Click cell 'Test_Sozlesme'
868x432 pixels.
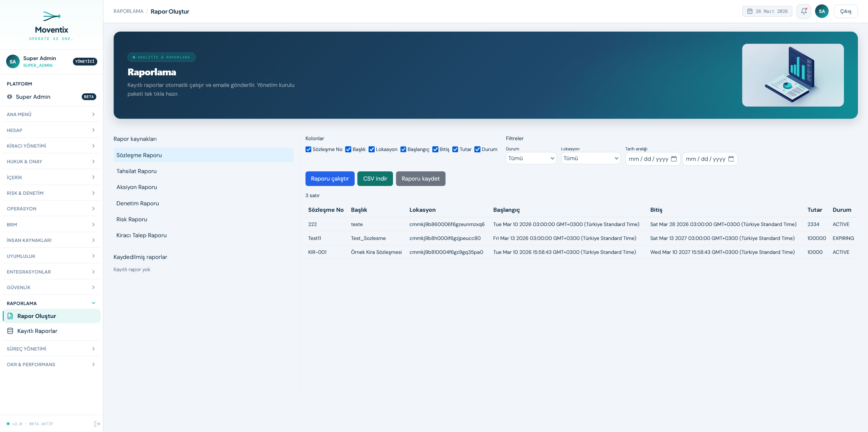point(368,238)
